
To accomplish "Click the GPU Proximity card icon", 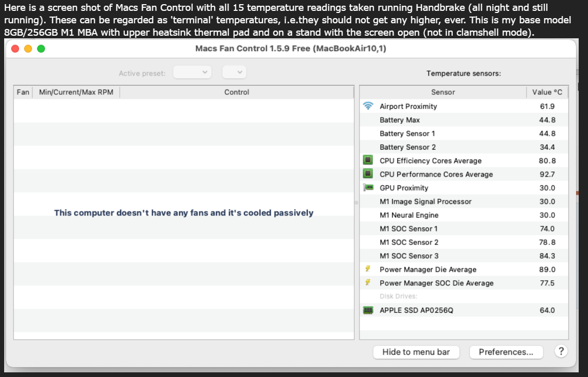I will 368,187.
